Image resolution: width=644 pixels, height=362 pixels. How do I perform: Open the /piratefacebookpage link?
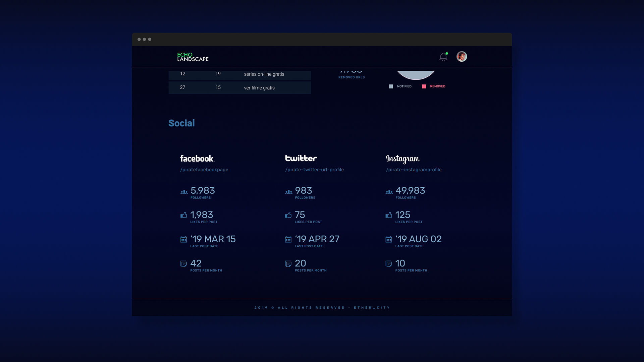pyautogui.click(x=204, y=170)
